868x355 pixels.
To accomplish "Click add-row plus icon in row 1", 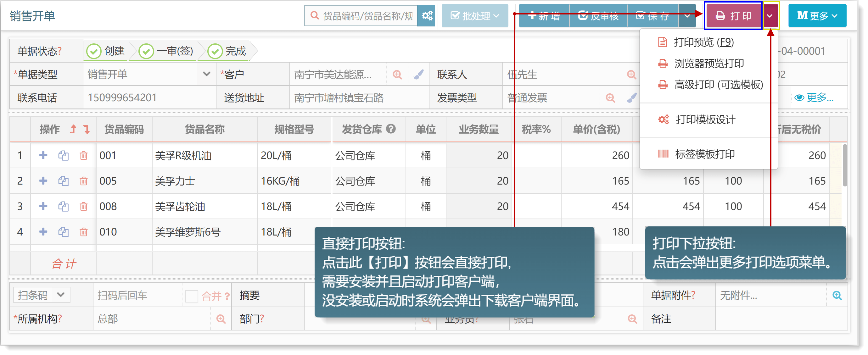I will click(43, 155).
